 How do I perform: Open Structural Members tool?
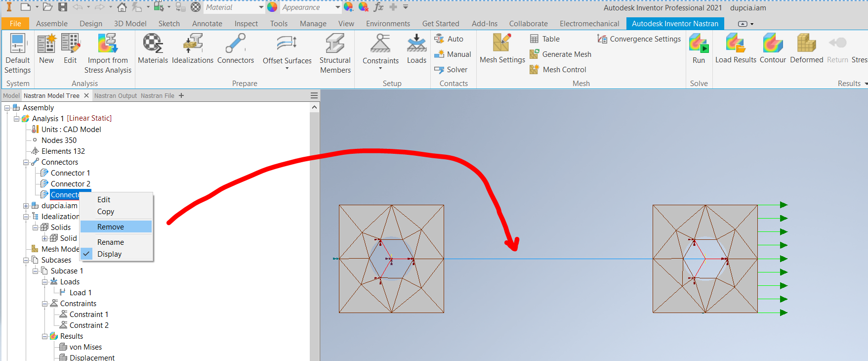coord(335,53)
